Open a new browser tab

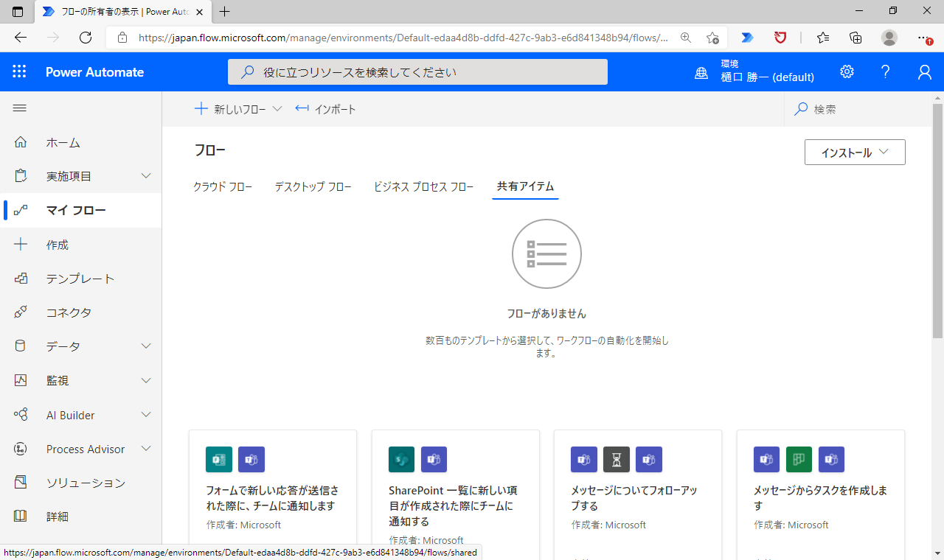point(225,12)
